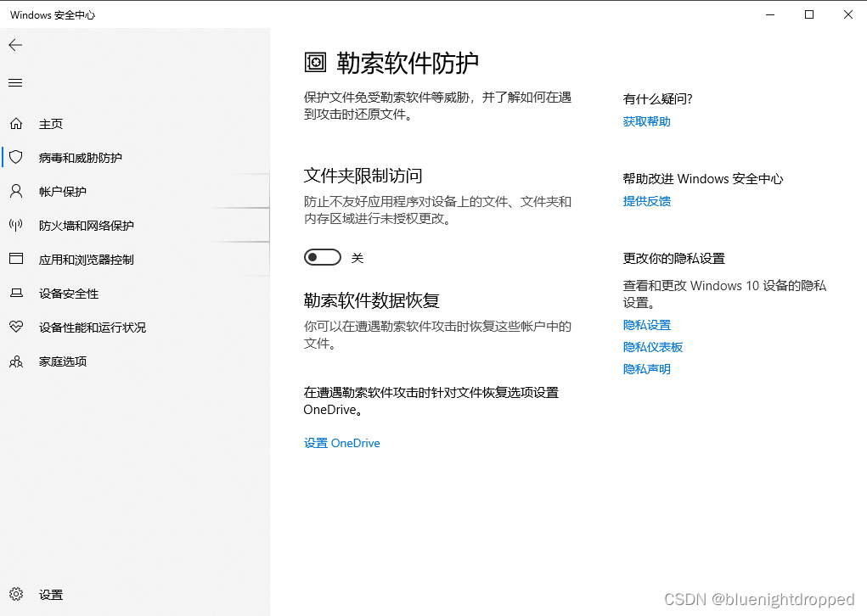The height and width of the screenshot is (616, 867).
Task: Go to 设备安全性 in the sidebar
Action: point(135,294)
